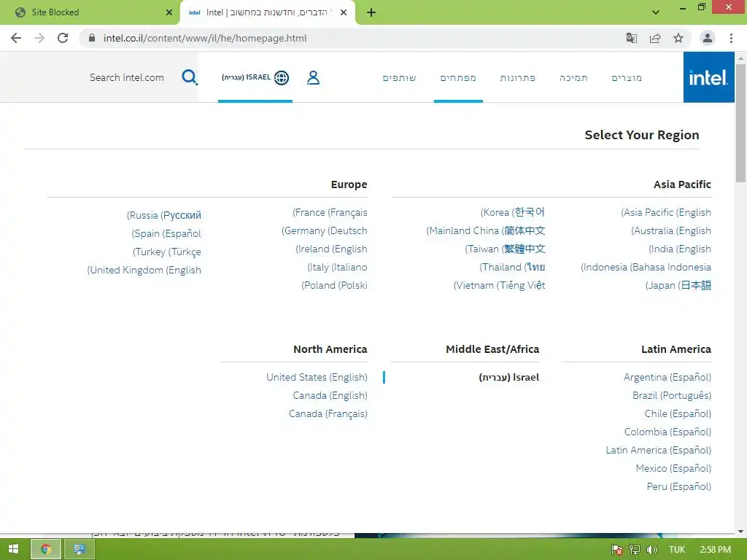Select Mexico (Español) region
The height and width of the screenshot is (560, 747).
click(673, 469)
